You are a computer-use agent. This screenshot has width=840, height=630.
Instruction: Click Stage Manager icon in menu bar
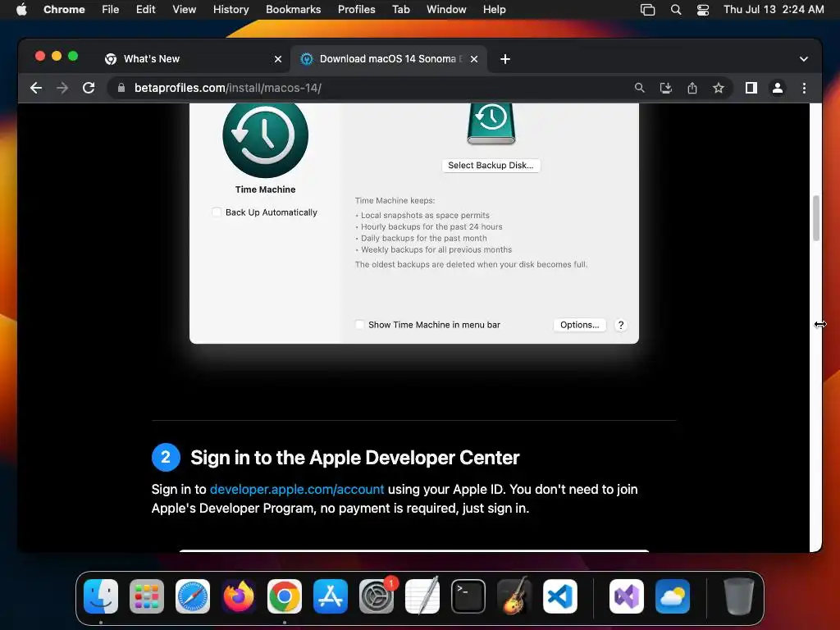[x=647, y=9]
